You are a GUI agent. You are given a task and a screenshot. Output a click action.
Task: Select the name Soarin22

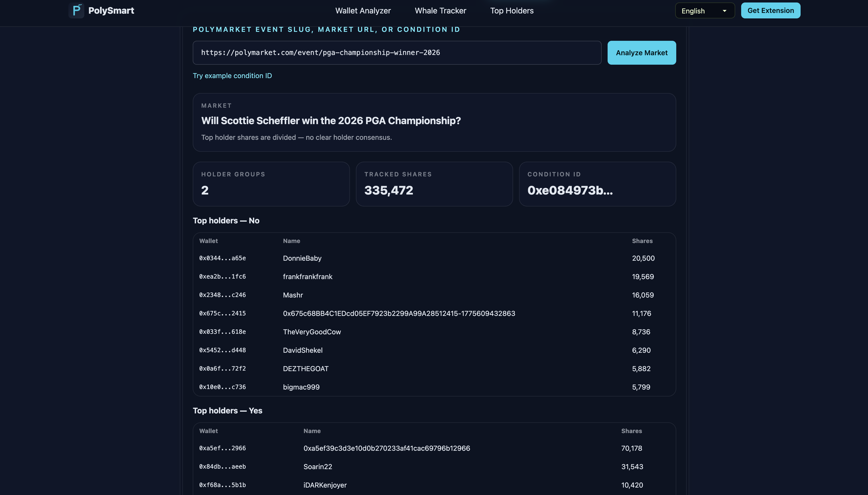point(317,467)
